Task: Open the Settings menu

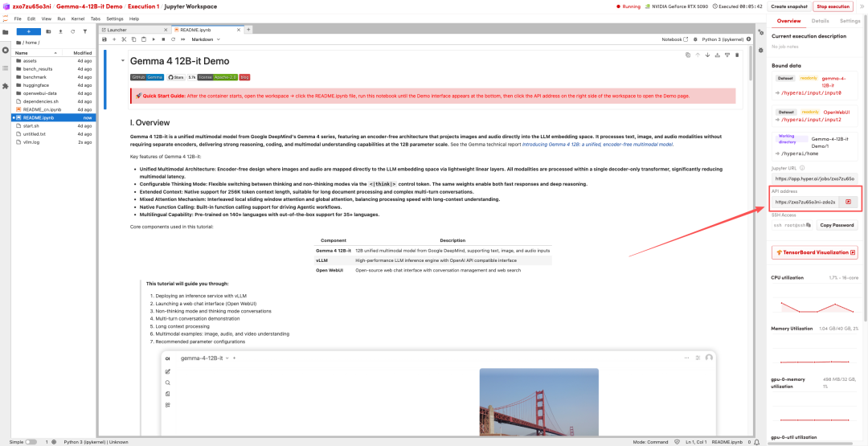Action: tap(115, 18)
